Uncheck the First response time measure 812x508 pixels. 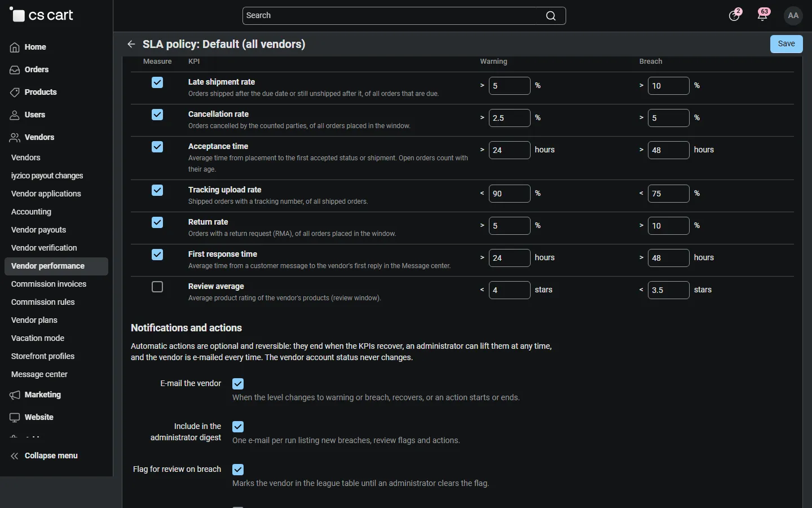(157, 255)
